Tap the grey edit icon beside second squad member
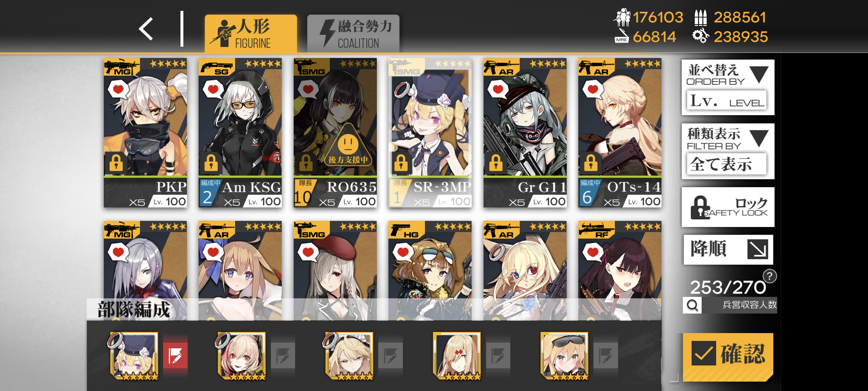 point(283,355)
